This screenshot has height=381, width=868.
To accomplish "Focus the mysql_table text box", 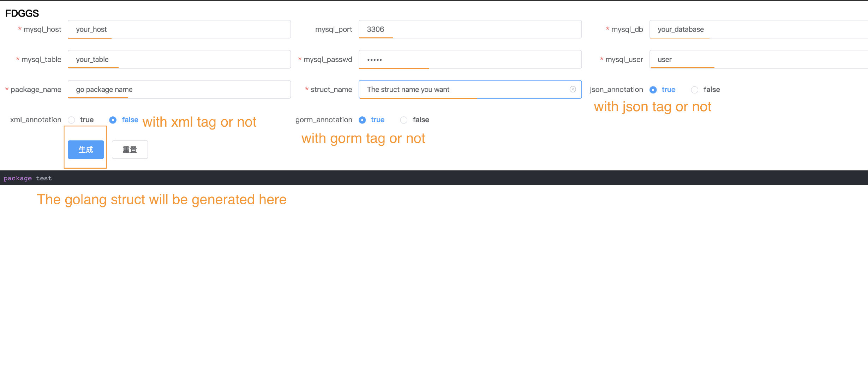I will [179, 59].
